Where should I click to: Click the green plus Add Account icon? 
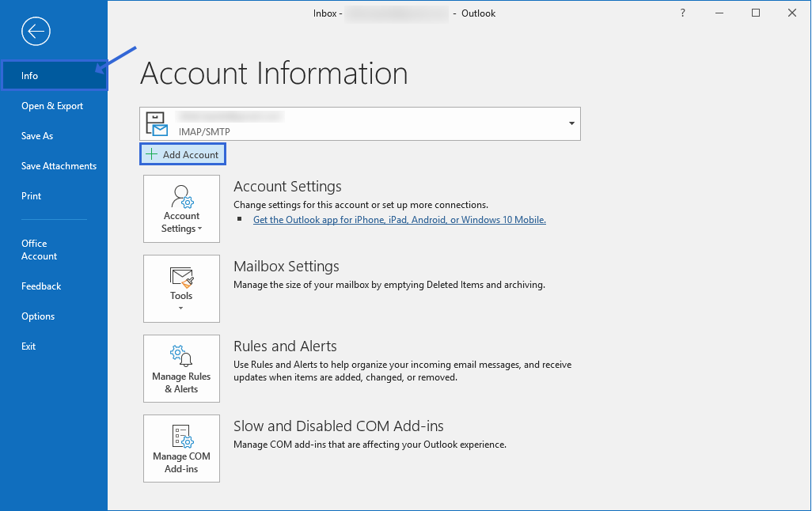152,154
